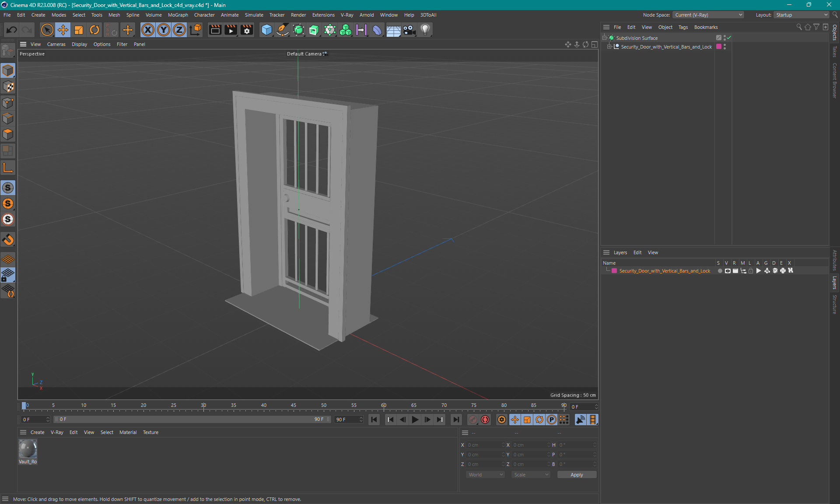Open the material manager Texture menu

[150, 432]
